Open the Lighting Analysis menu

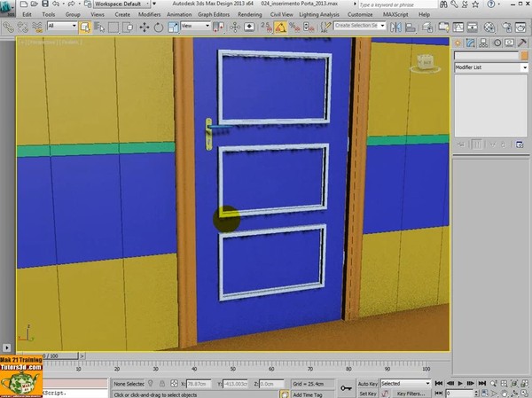click(x=319, y=14)
